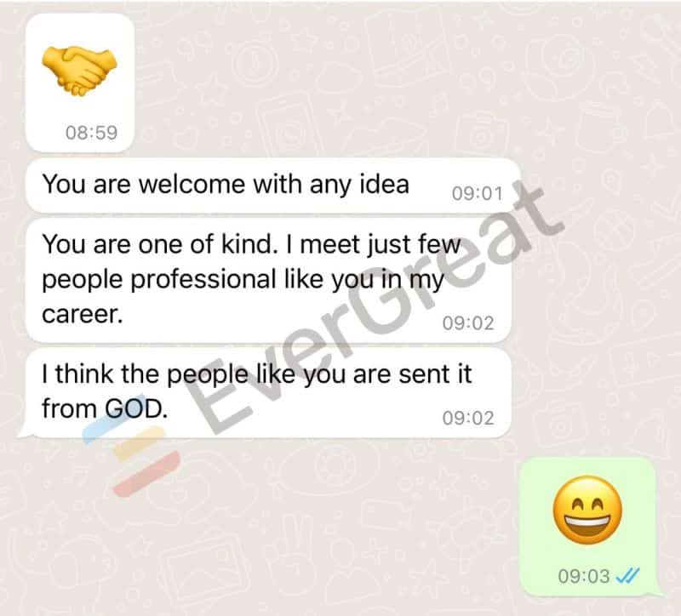Screen dimensions: 681x616
Task: Tap the blue double-check read receipt
Action: pos(628,576)
